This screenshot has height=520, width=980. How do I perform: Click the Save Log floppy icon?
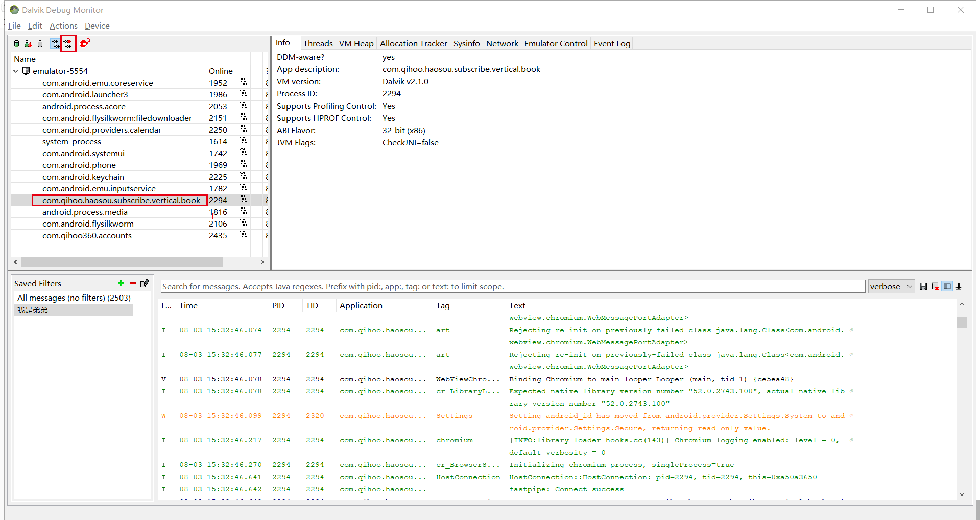tap(923, 286)
